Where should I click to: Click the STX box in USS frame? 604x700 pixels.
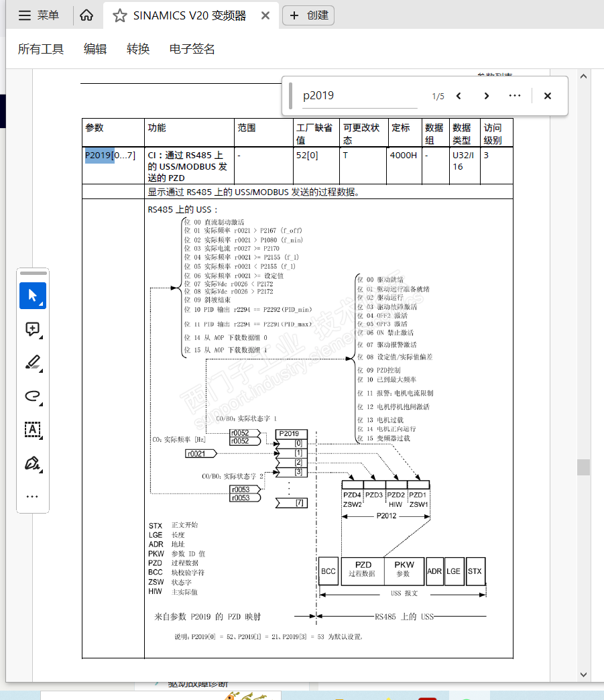pyautogui.click(x=475, y=571)
